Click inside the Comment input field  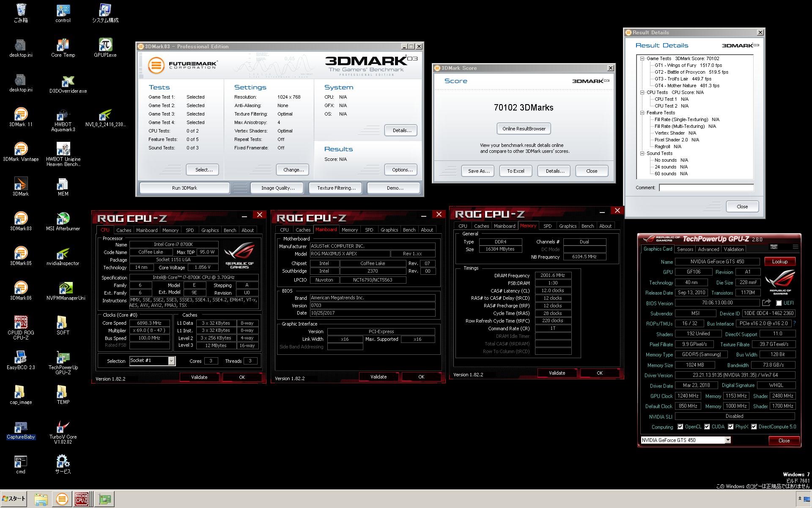click(x=706, y=188)
